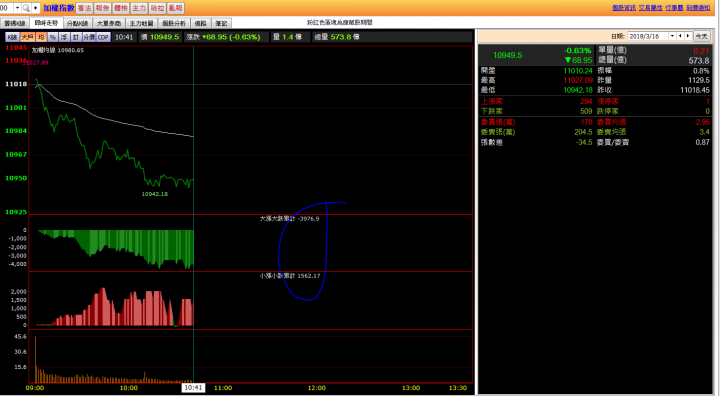Toggle the 均 average line button
Viewport: 720px width, 396px height.
tap(41, 37)
